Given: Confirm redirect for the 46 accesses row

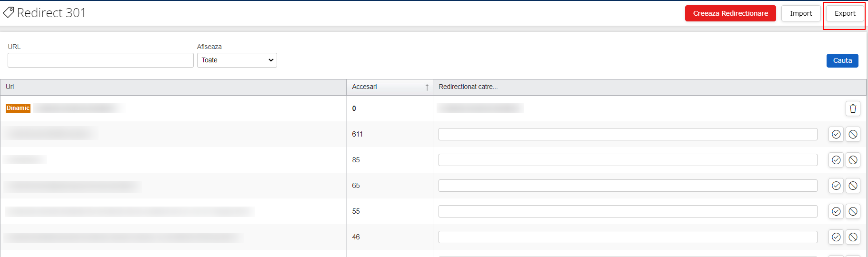Looking at the screenshot, I should pyautogui.click(x=836, y=237).
